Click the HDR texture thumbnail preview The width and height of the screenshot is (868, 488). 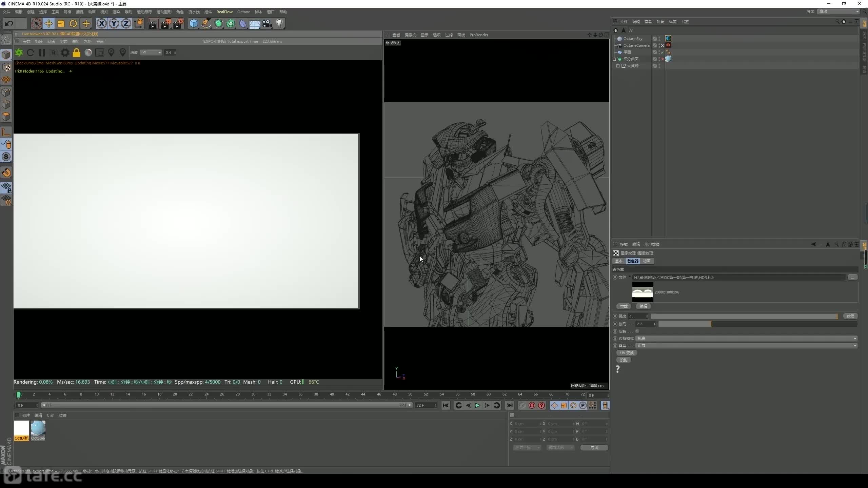pos(642,292)
